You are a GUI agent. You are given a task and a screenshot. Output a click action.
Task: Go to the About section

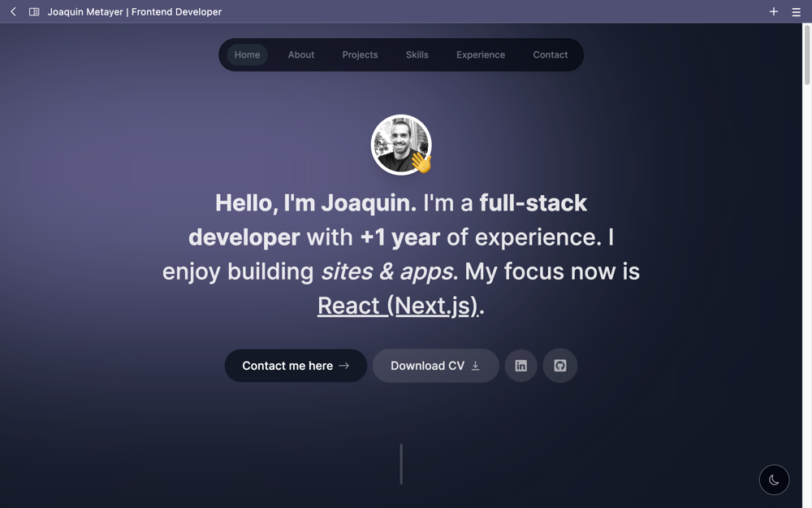point(301,55)
